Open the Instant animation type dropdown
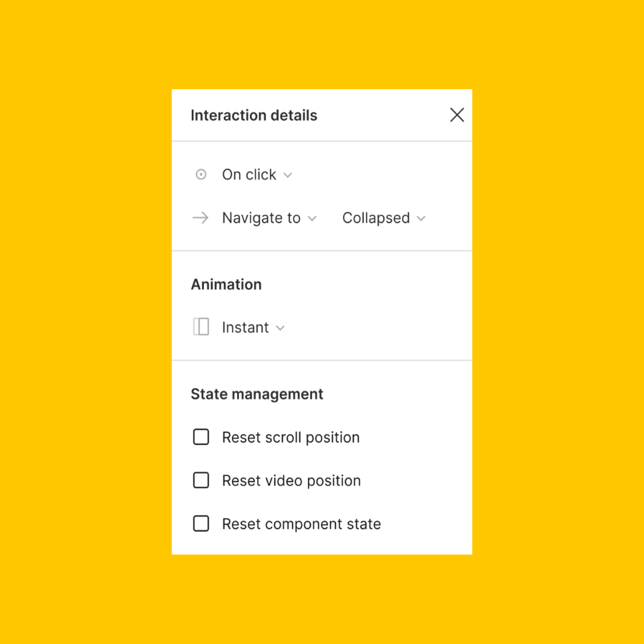644x644 pixels. (x=245, y=327)
